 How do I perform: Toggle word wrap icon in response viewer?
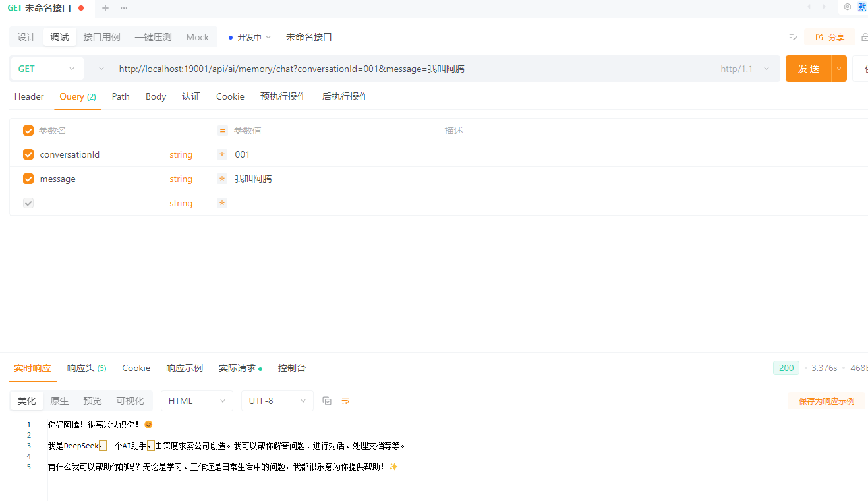tap(345, 400)
